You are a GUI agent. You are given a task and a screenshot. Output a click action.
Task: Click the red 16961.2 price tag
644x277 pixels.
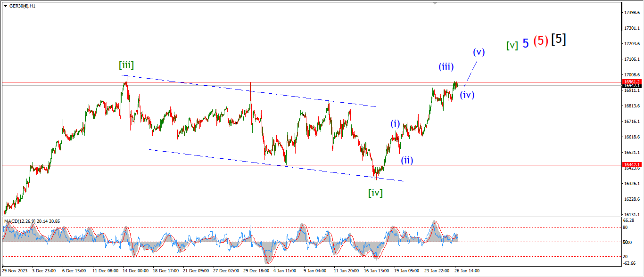pos(632,81)
